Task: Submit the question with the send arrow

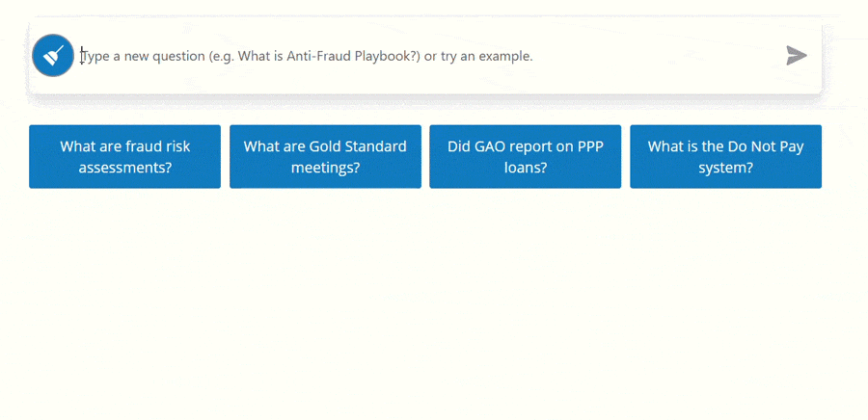Action: (x=796, y=56)
